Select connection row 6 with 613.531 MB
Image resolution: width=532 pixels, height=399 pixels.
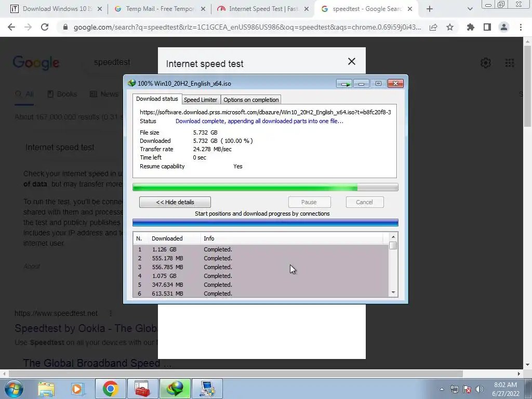pyautogui.click(x=261, y=294)
